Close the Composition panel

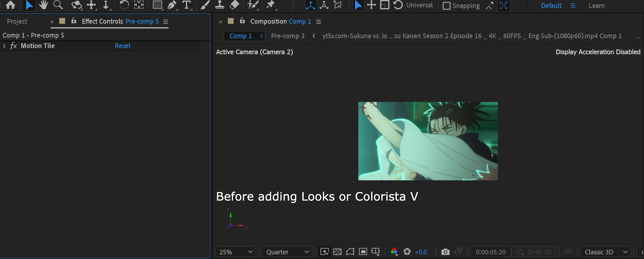click(221, 22)
